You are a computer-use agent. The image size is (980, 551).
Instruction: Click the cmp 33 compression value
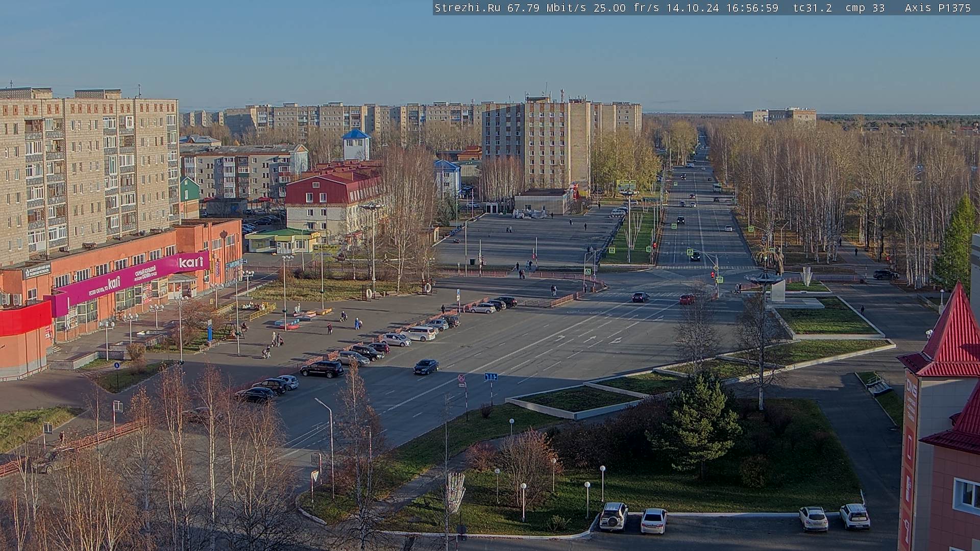tap(865, 8)
